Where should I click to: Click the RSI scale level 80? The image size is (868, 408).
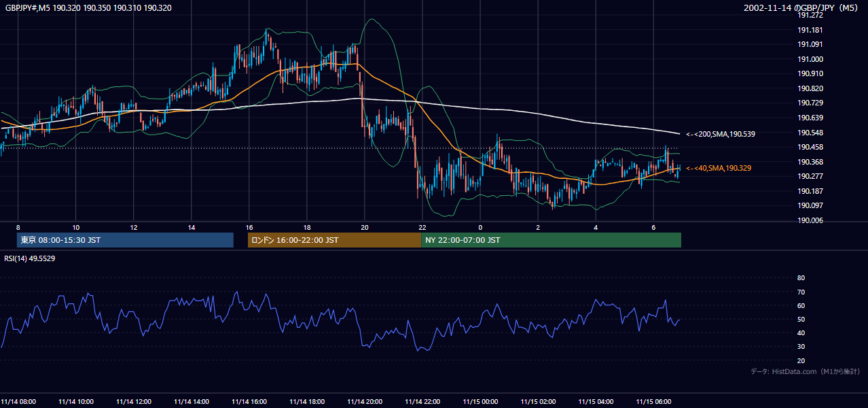(x=801, y=278)
